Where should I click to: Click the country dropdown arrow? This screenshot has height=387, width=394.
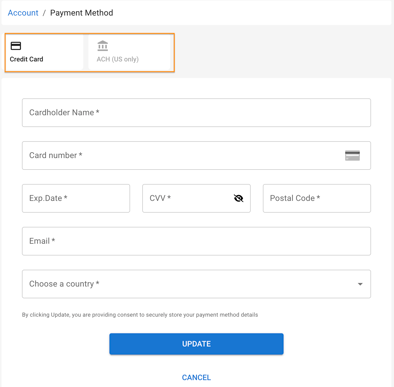click(360, 284)
